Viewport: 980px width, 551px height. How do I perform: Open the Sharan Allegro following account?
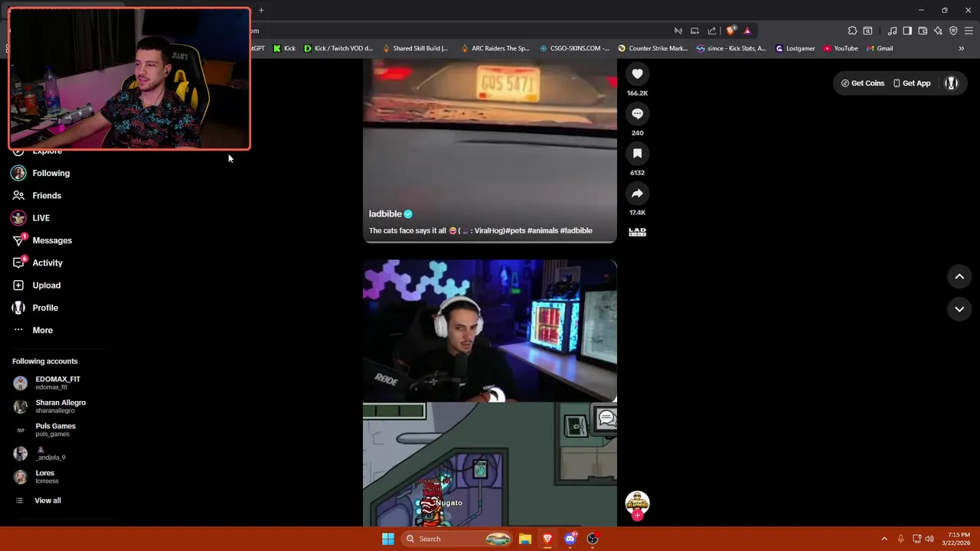pos(60,406)
